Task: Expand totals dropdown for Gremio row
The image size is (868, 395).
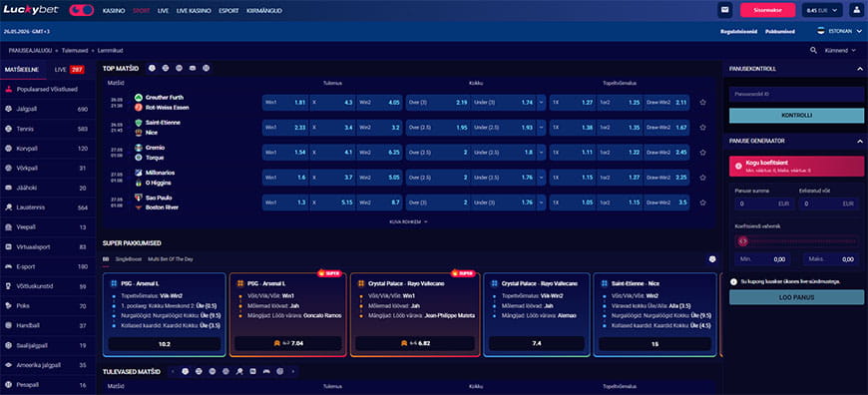Action: [x=541, y=153]
